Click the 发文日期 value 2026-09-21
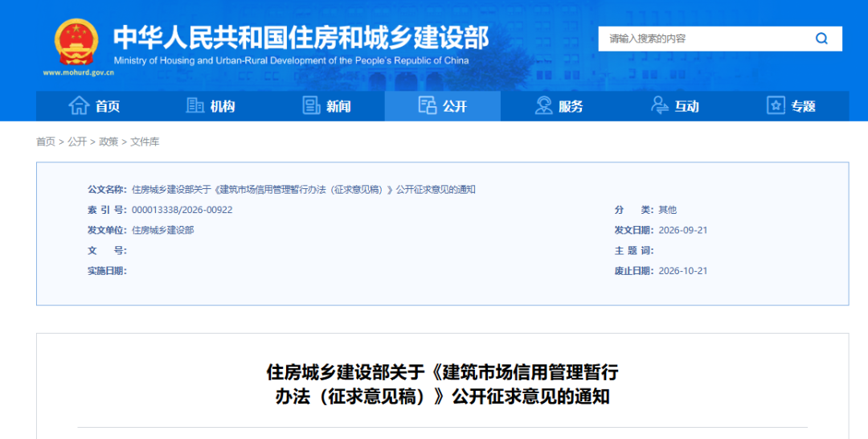Image resolution: width=868 pixels, height=439 pixels. [683, 230]
